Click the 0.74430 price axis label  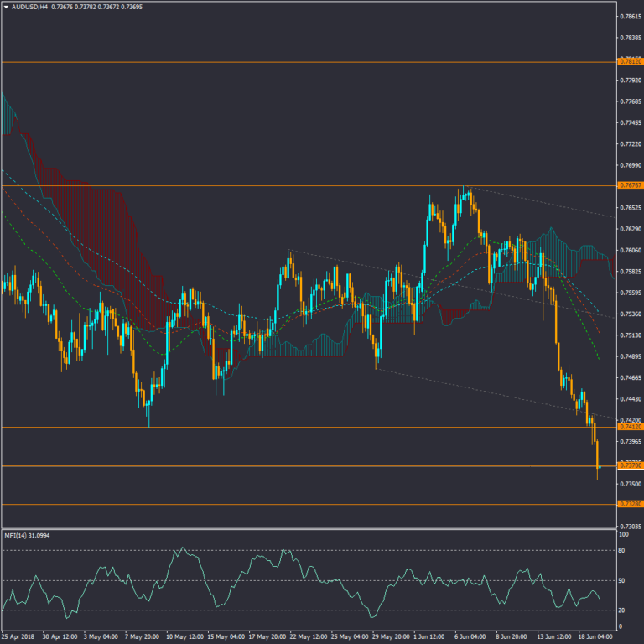coord(631,399)
